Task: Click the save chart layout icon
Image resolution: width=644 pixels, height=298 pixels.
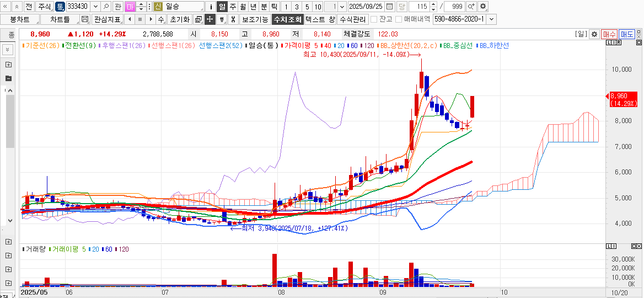Action: (x=85, y=19)
